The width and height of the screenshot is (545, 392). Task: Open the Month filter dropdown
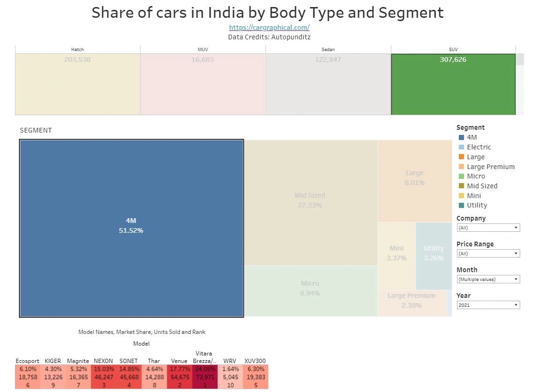coord(488,279)
